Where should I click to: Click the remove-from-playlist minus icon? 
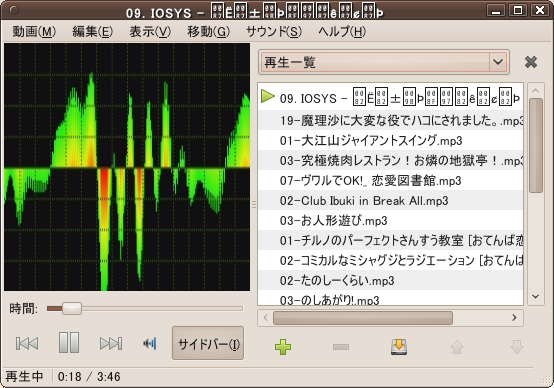(x=341, y=347)
